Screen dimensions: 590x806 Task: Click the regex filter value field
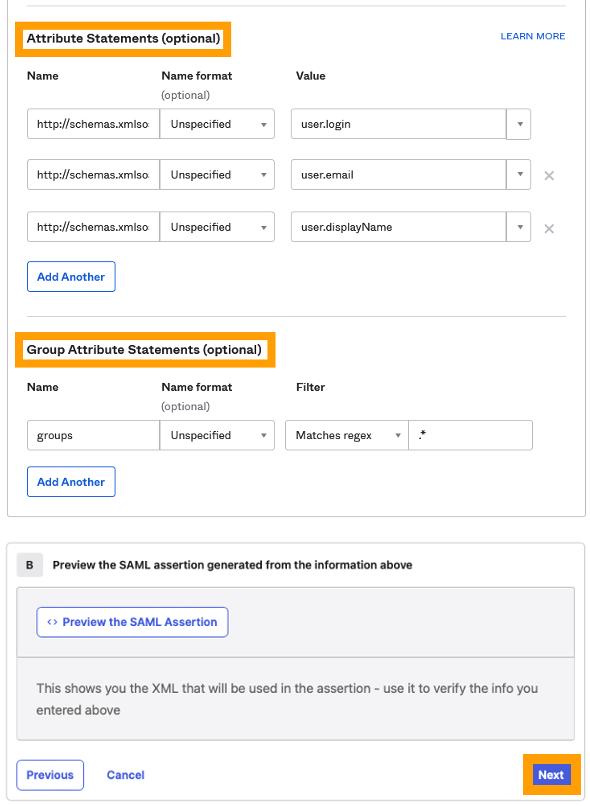pyautogui.click(x=470, y=435)
